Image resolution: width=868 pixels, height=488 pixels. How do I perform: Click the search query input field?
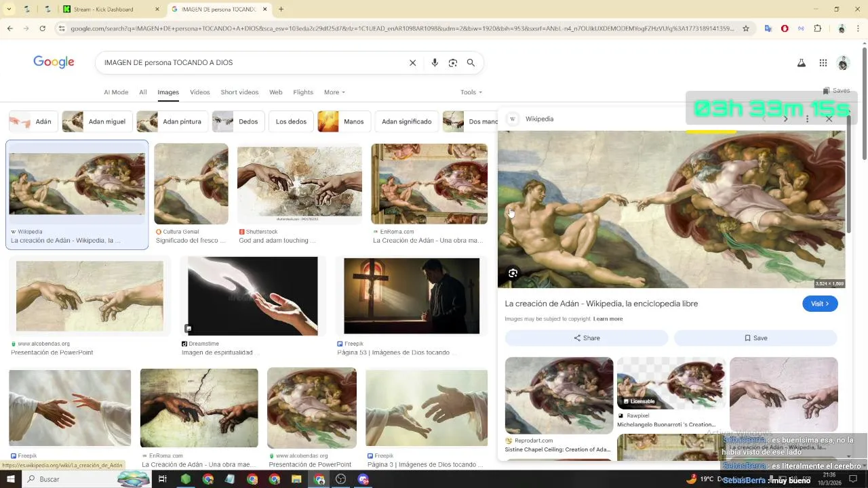click(251, 63)
